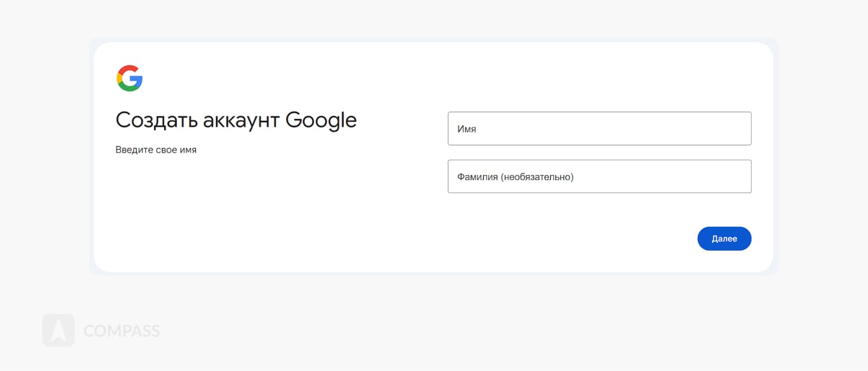Click the Создать аккаунт Google heading
868x371 pixels.
click(x=236, y=120)
